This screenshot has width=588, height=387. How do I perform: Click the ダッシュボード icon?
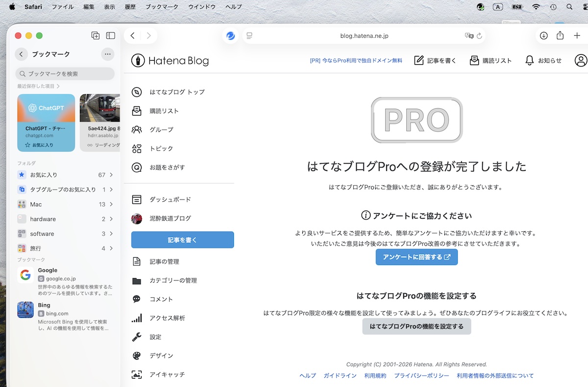(137, 200)
